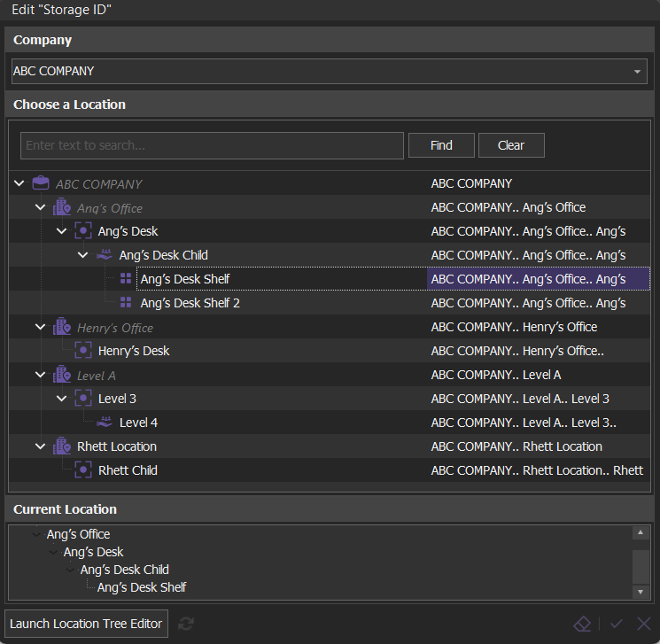The image size is (660, 644).
Task: Collapse the ABC COMPANY root node
Action: tap(19, 184)
